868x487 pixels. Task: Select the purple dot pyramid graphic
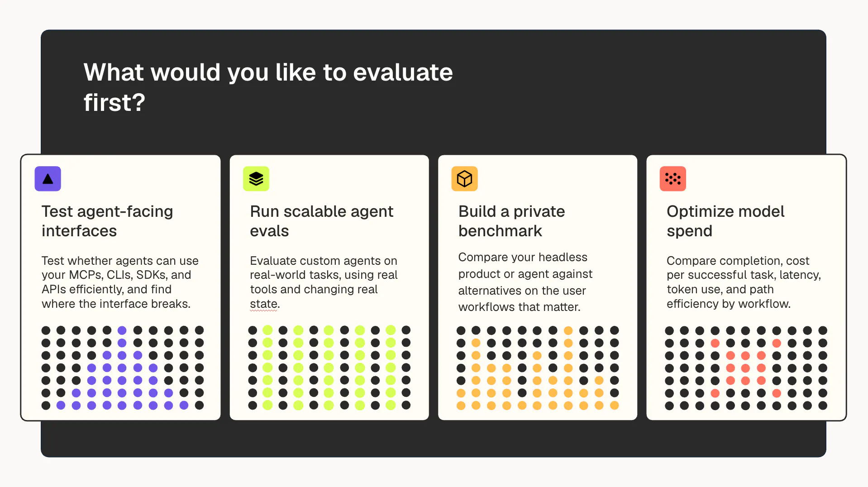pos(122,368)
